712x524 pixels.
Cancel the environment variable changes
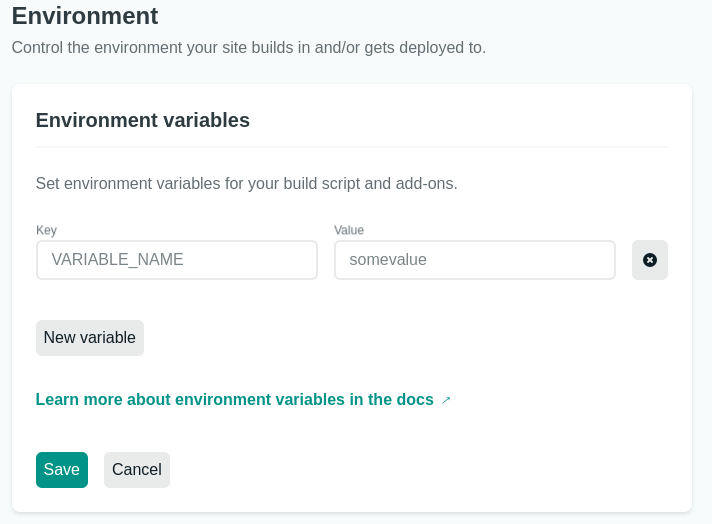(x=137, y=470)
